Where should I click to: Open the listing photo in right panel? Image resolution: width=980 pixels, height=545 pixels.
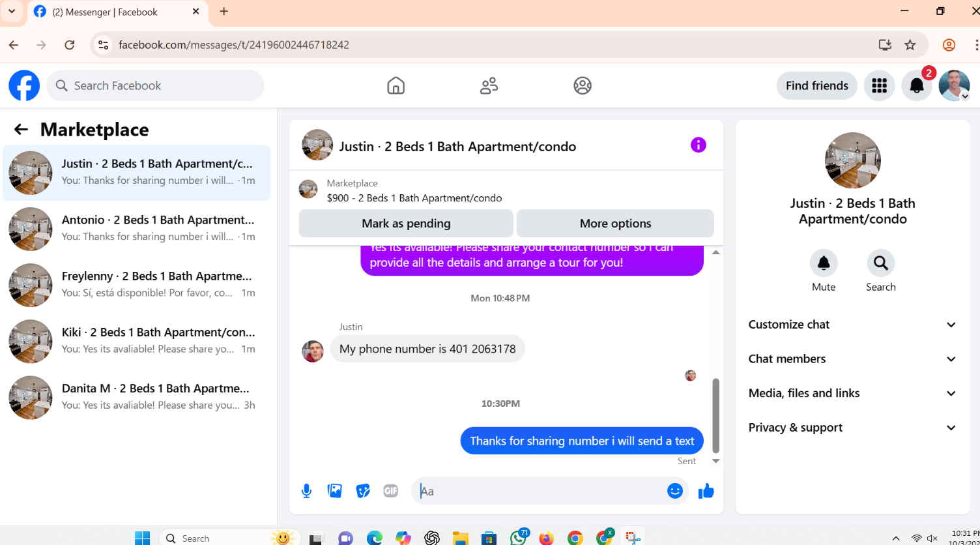click(852, 160)
